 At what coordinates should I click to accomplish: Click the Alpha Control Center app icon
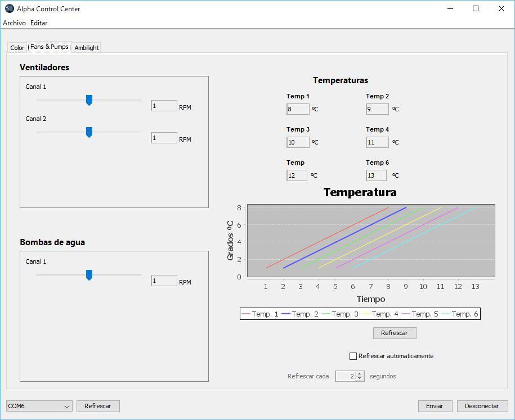tap(9, 9)
